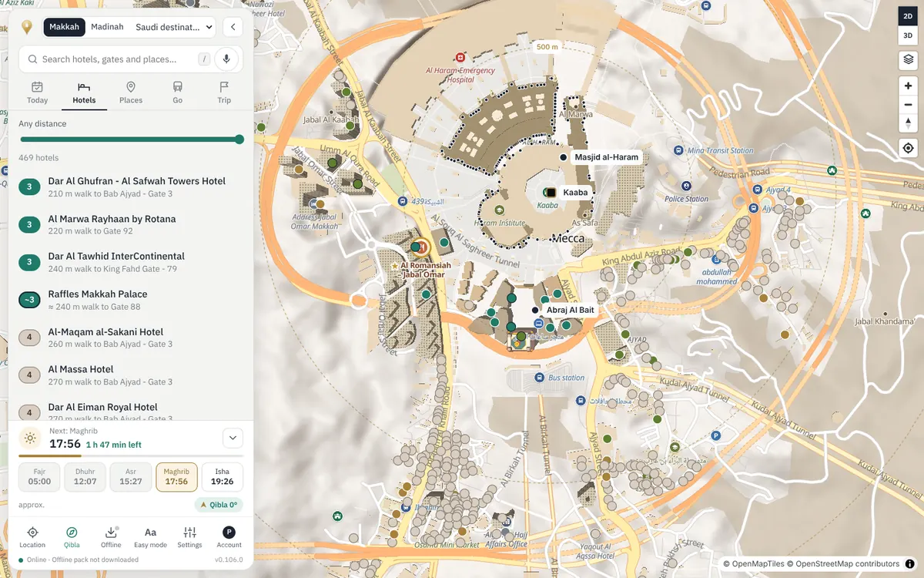This screenshot has width=924, height=578.
Task: Open the Places tab
Action: 131,92
